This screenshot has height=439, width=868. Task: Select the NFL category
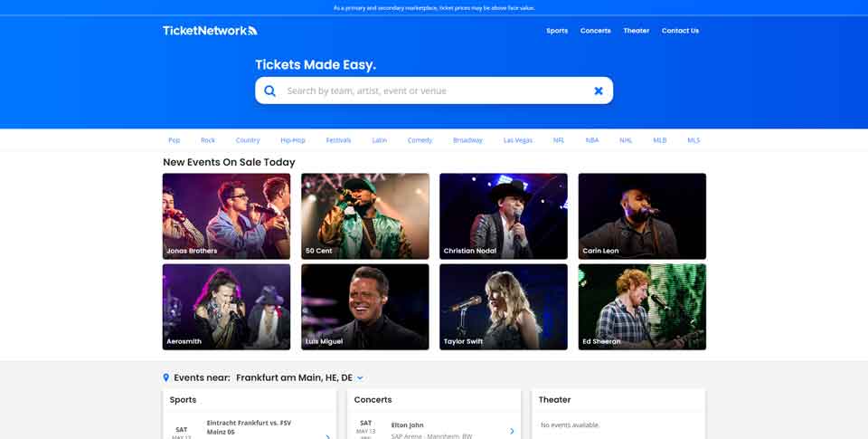(559, 140)
